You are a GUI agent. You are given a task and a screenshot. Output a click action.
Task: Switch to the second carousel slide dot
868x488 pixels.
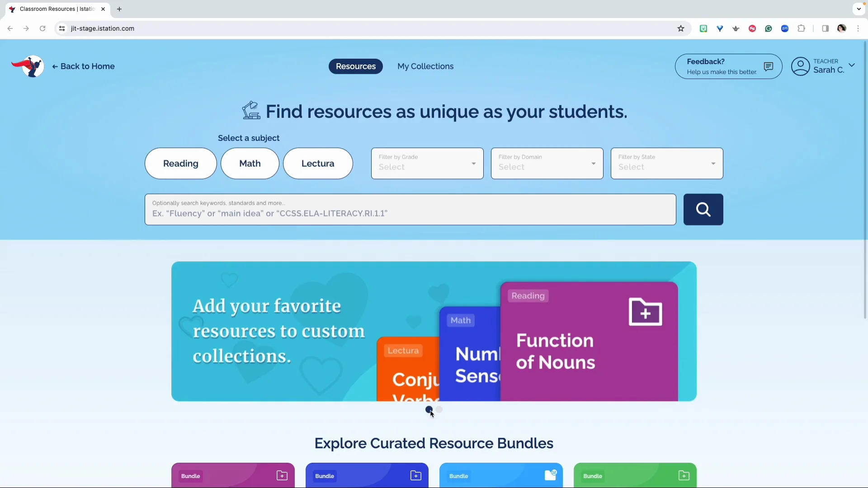click(439, 409)
